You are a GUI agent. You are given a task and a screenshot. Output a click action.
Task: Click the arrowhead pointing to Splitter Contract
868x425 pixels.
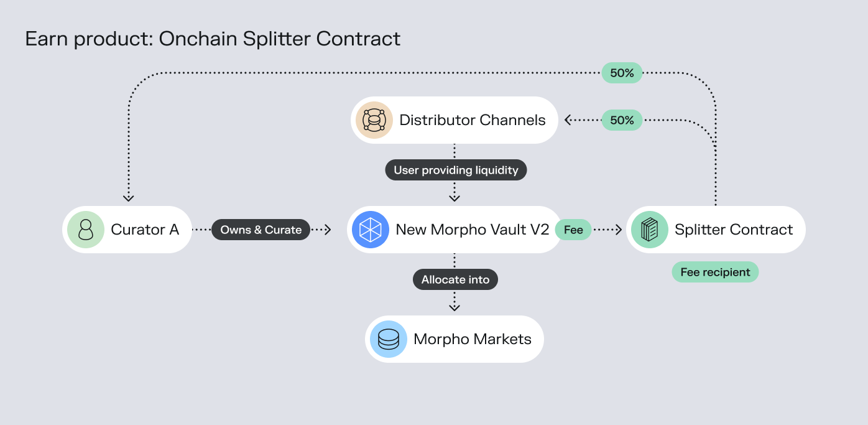[617, 230]
